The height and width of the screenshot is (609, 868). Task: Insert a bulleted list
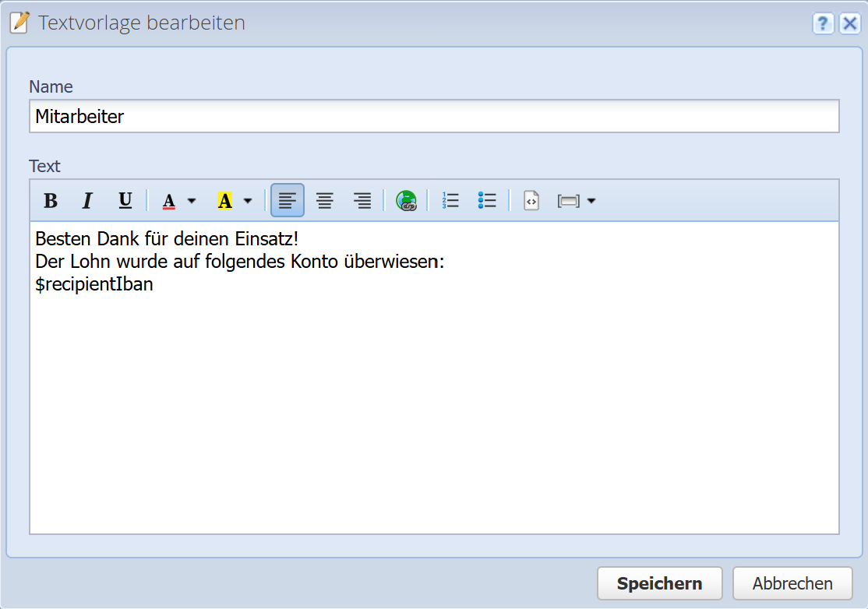coord(487,201)
